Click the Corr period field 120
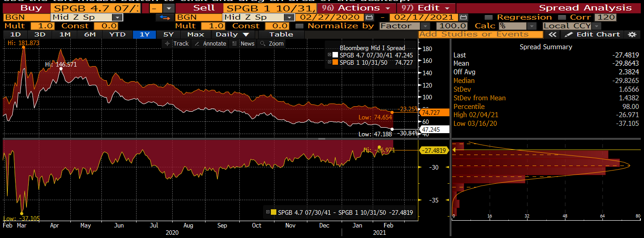Image resolution: width=644 pixels, height=238 pixels. (x=606, y=17)
